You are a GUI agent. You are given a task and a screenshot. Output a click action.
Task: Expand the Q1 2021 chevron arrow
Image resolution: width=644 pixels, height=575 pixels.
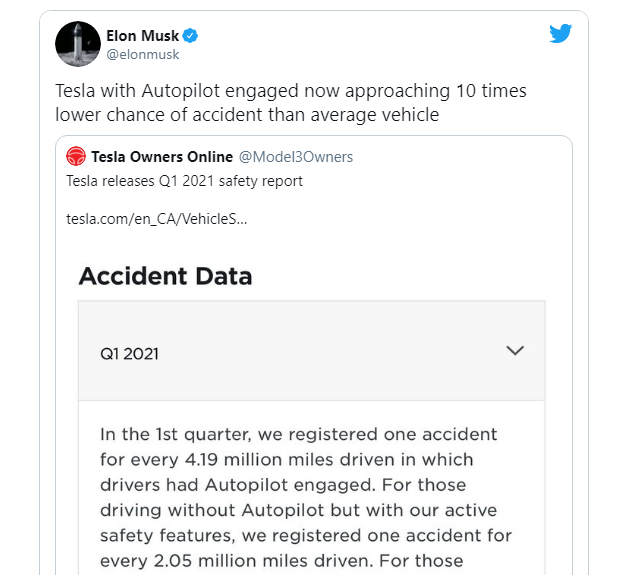click(x=515, y=351)
